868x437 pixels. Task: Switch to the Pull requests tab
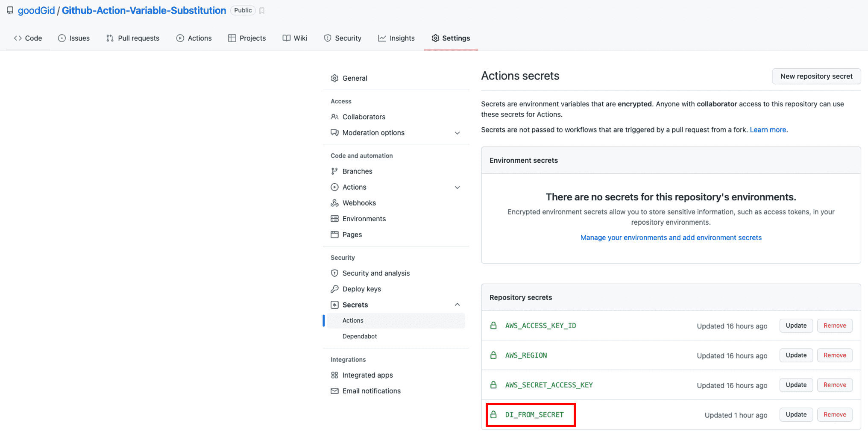[133, 38]
